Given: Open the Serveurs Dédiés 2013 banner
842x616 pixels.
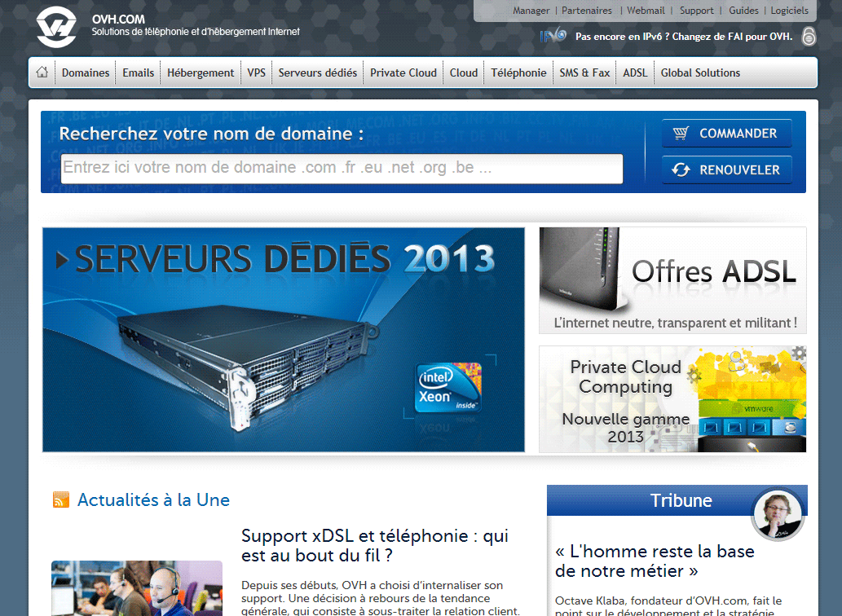Looking at the screenshot, I should point(284,340).
